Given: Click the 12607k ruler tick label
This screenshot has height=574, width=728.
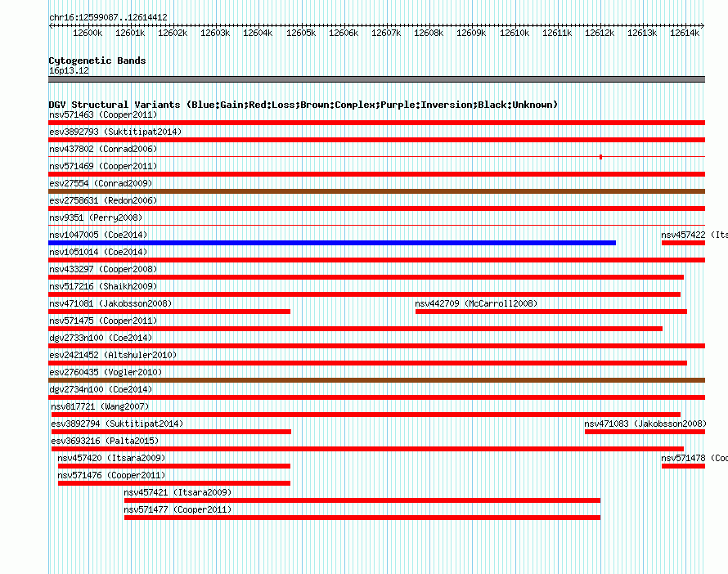Looking at the screenshot, I should (386, 33).
